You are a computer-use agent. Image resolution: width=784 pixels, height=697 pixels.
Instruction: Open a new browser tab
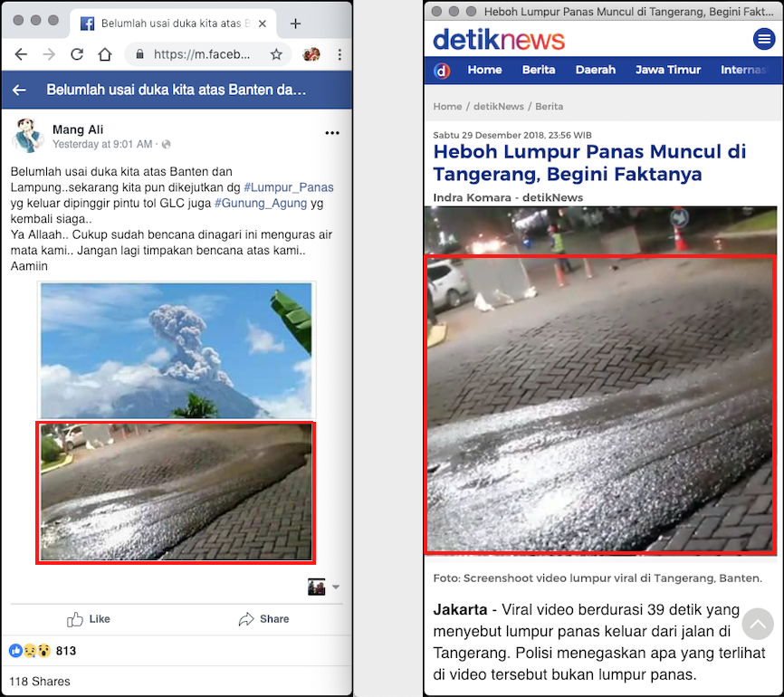(x=295, y=23)
